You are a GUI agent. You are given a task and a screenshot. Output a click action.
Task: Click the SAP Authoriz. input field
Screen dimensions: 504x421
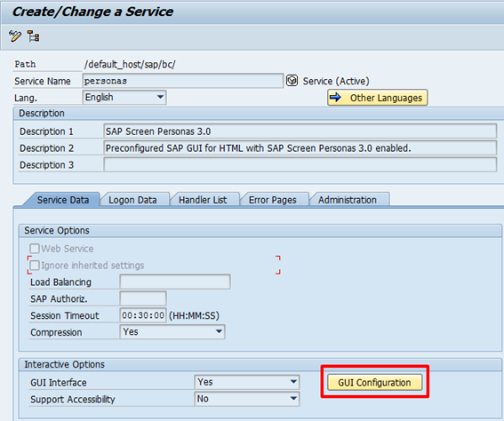click(143, 298)
